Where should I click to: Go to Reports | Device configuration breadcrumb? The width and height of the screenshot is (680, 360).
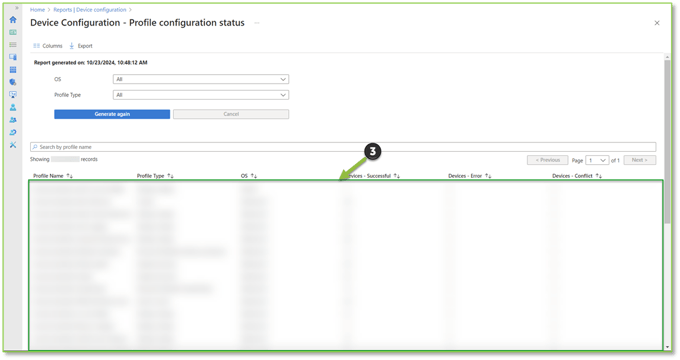point(90,10)
